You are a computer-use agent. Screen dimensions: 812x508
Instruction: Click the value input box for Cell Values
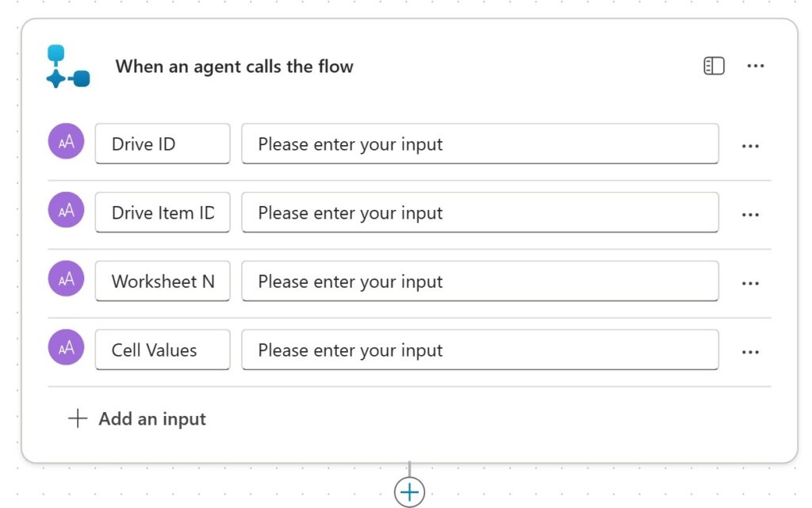pyautogui.click(x=480, y=350)
